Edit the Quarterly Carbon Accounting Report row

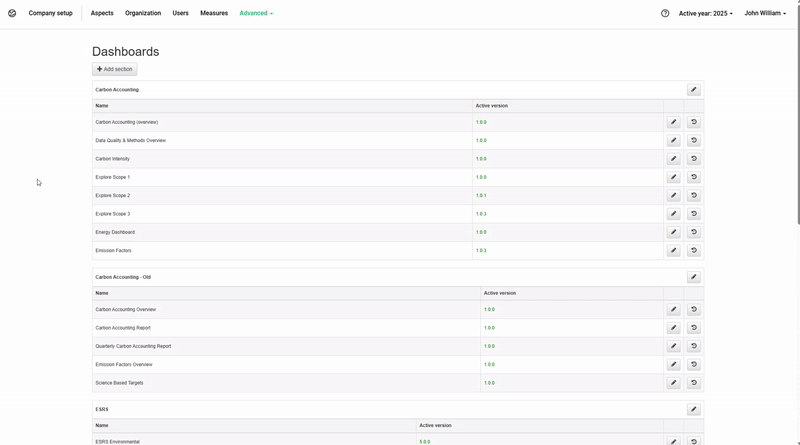click(673, 346)
